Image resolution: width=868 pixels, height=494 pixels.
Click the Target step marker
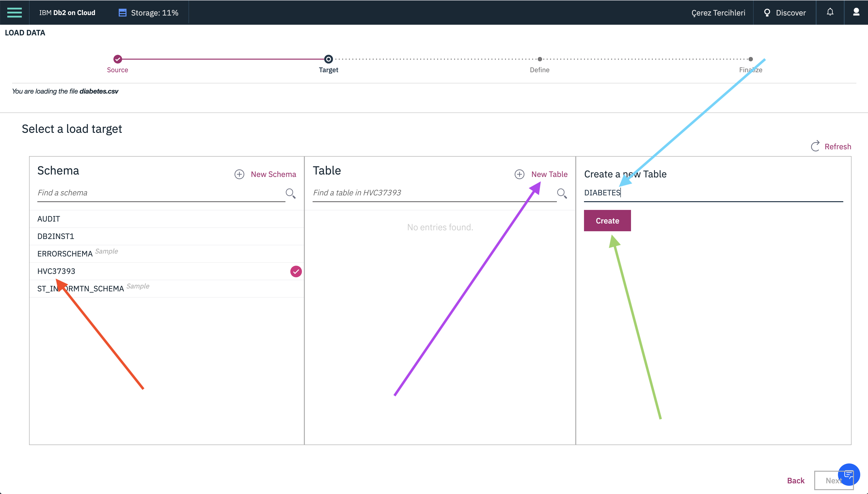click(328, 59)
